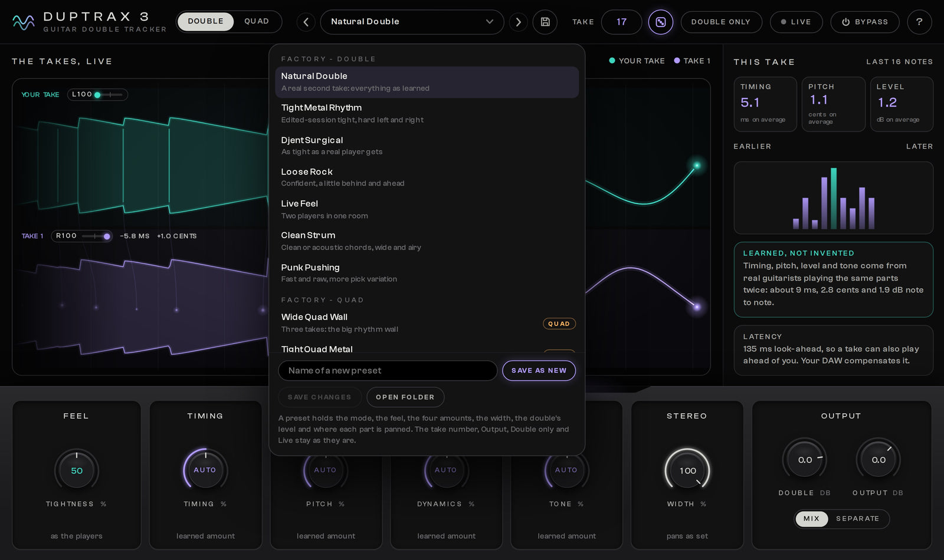Toggle the Double Only button

721,22
